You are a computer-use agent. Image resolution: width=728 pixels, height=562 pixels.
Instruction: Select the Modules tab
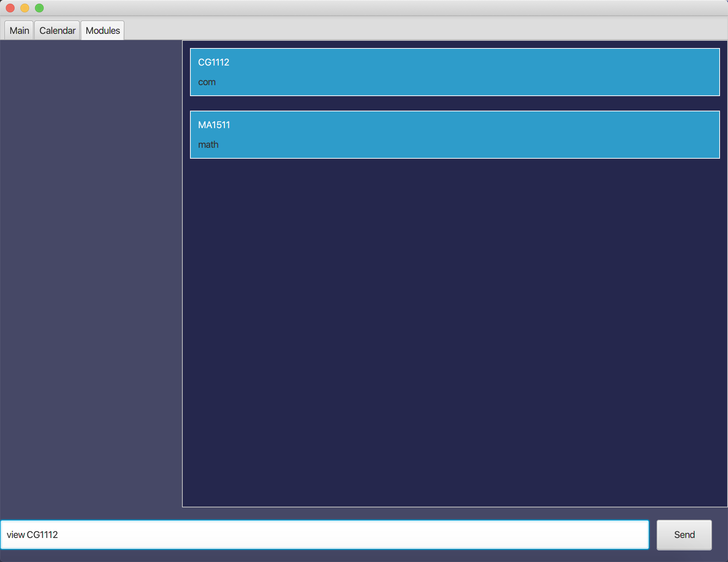pos(103,31)
